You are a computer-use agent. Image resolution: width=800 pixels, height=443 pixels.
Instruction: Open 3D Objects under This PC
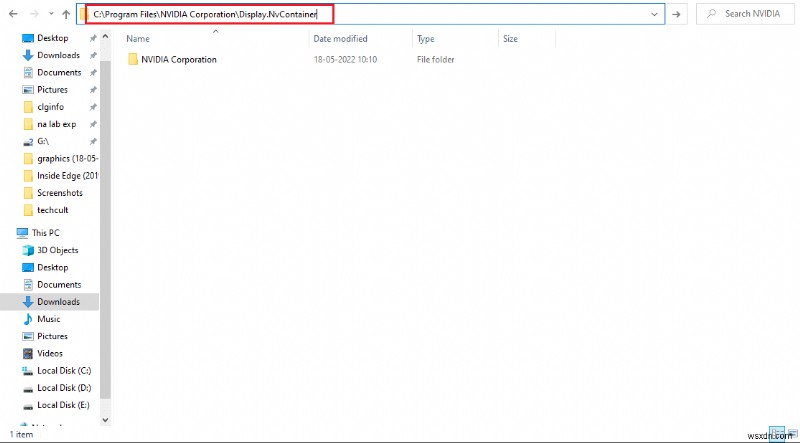click(x=58, y=250)
